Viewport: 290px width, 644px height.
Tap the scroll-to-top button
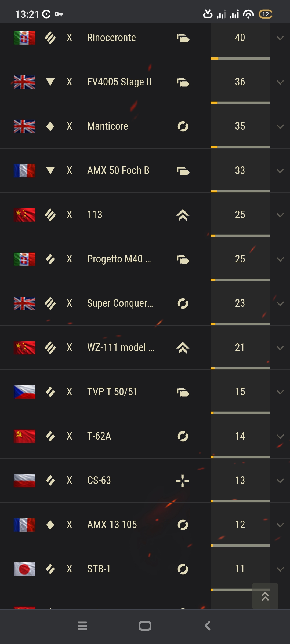pos(265,596)
